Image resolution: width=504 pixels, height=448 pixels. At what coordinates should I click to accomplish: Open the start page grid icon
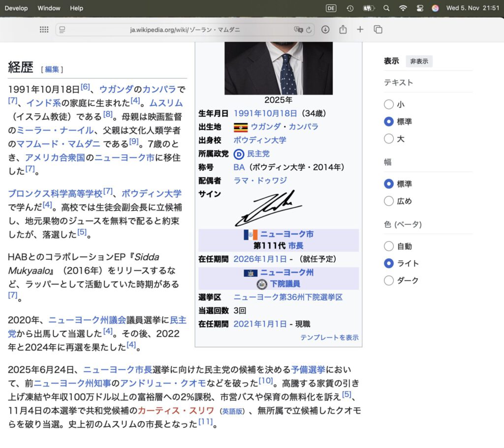44,30
